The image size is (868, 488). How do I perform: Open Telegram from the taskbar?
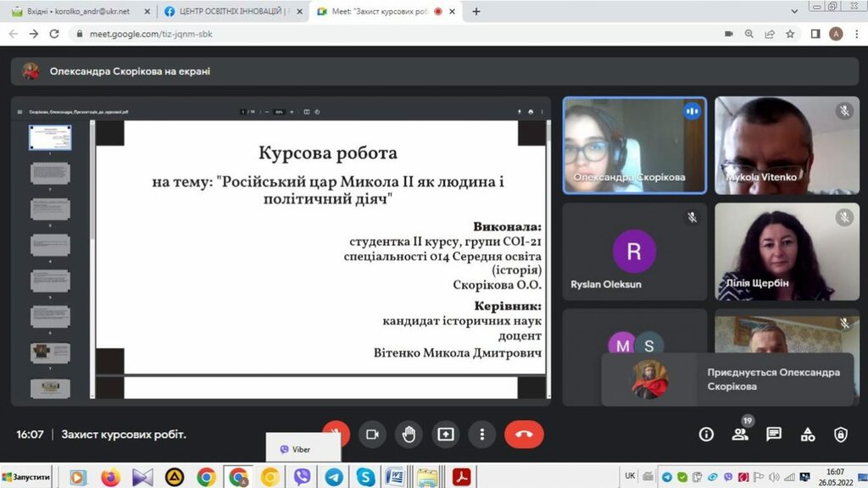(x=334, y=477)
